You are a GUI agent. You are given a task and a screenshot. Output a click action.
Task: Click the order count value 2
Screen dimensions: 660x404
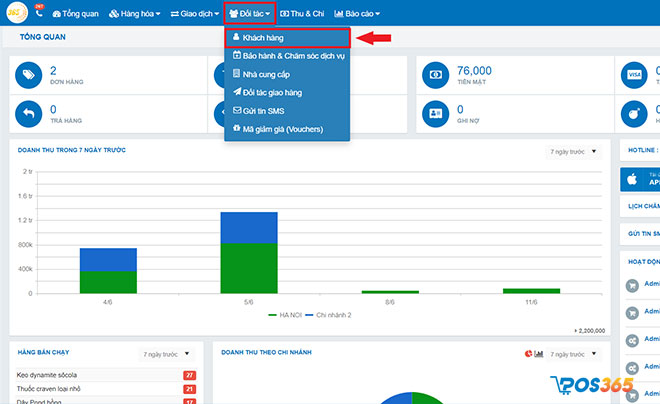[53, 71]
